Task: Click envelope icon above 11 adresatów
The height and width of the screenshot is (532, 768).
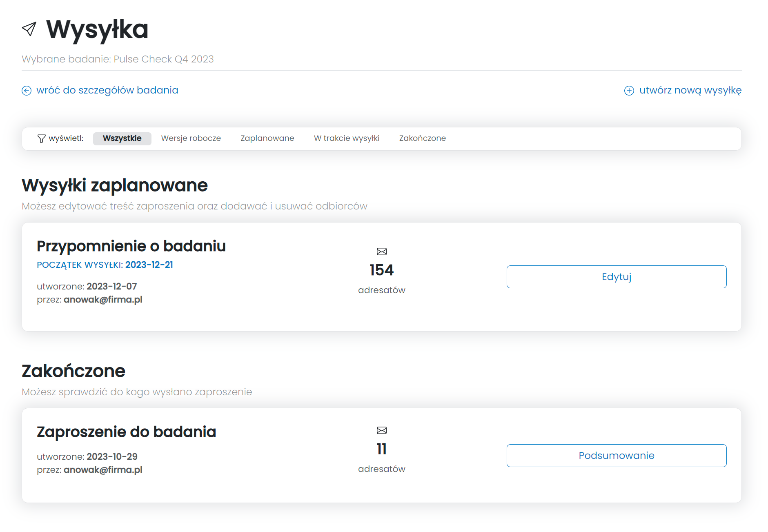Action: point(382,430)
